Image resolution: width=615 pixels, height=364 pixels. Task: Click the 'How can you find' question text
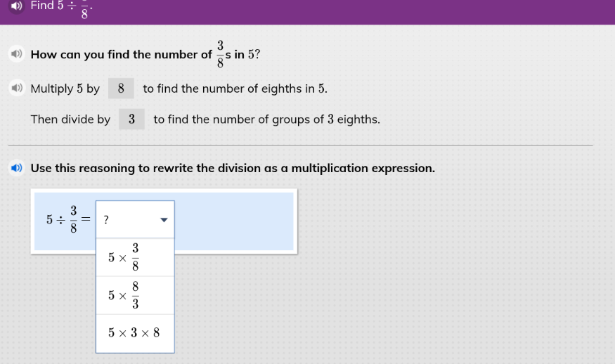[x=145, y=54]
